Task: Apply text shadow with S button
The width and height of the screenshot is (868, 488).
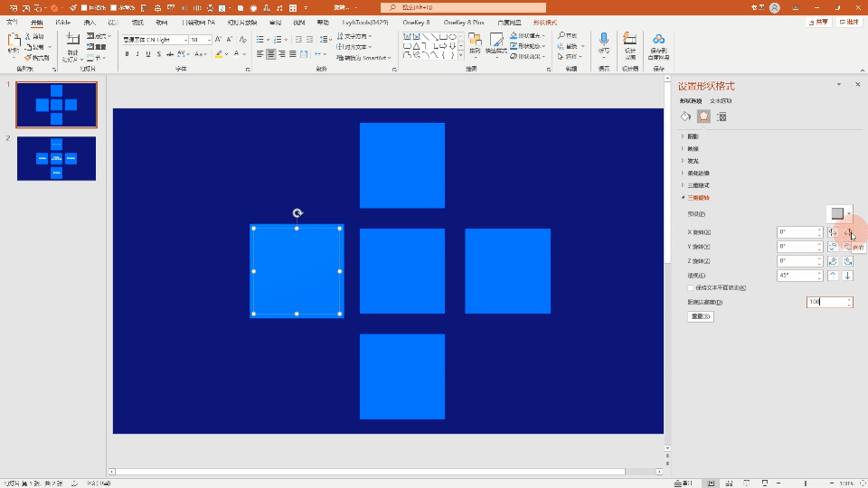Action: (x=159, y=54)
